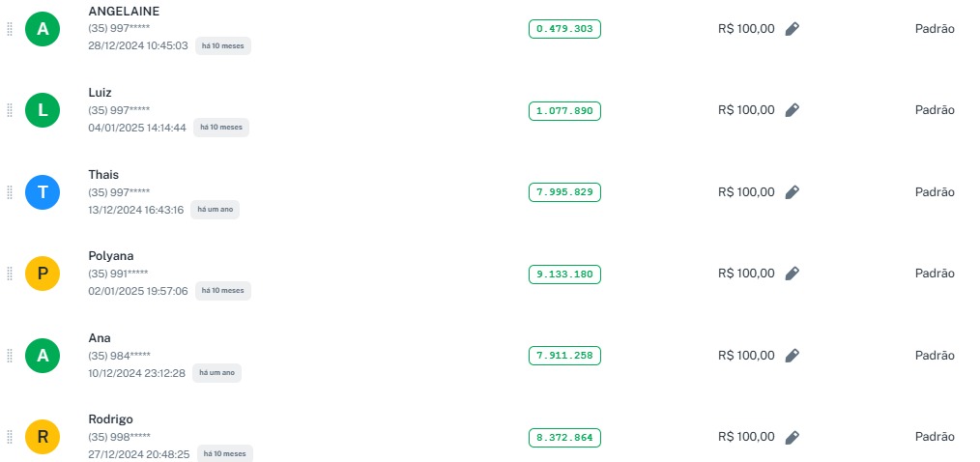Click the blue T avatar for Thais
The height and width of the screenshot is (462, 980).
click(43, 192)
